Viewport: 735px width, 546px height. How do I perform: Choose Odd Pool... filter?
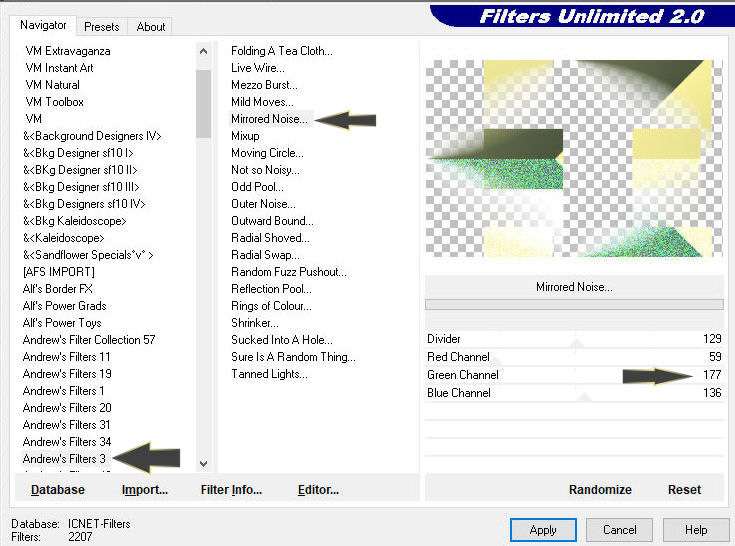(257, 187)
